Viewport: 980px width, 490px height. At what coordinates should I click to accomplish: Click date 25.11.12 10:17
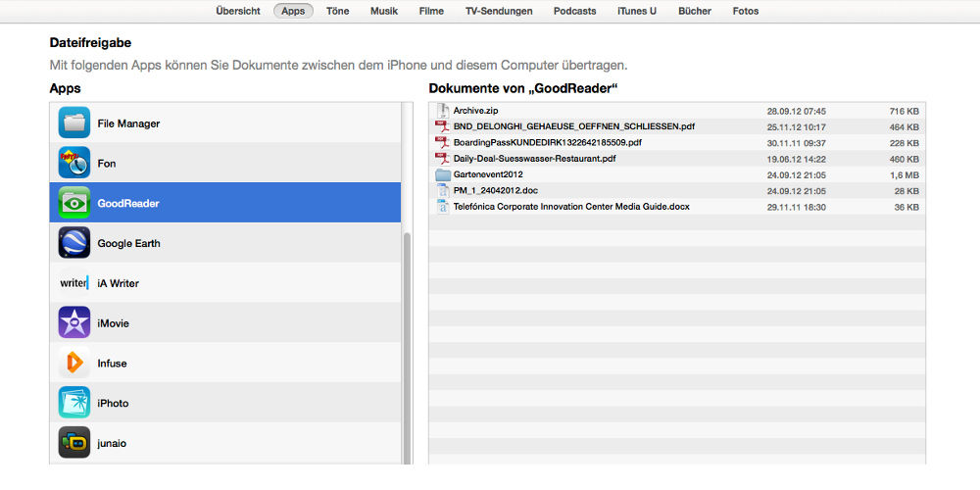796,127
